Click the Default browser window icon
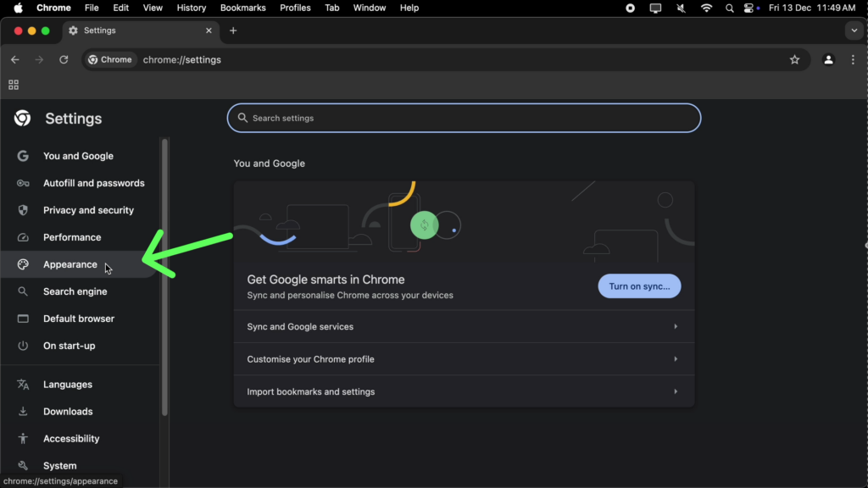Screen dimensions: 868x488 point(23,319)
